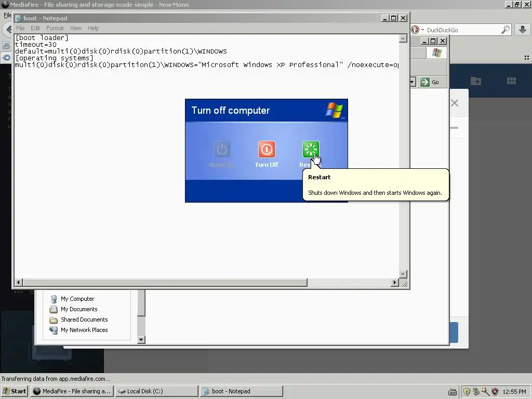Click the Notepad title bar icon
This screenshot has height=399, width=532.
coord(18,18)
